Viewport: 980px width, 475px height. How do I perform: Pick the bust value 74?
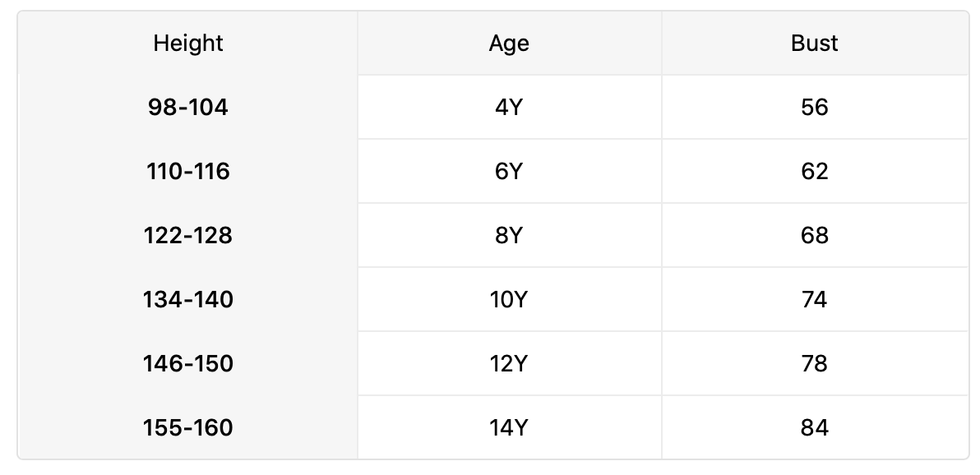click(814, 300)
